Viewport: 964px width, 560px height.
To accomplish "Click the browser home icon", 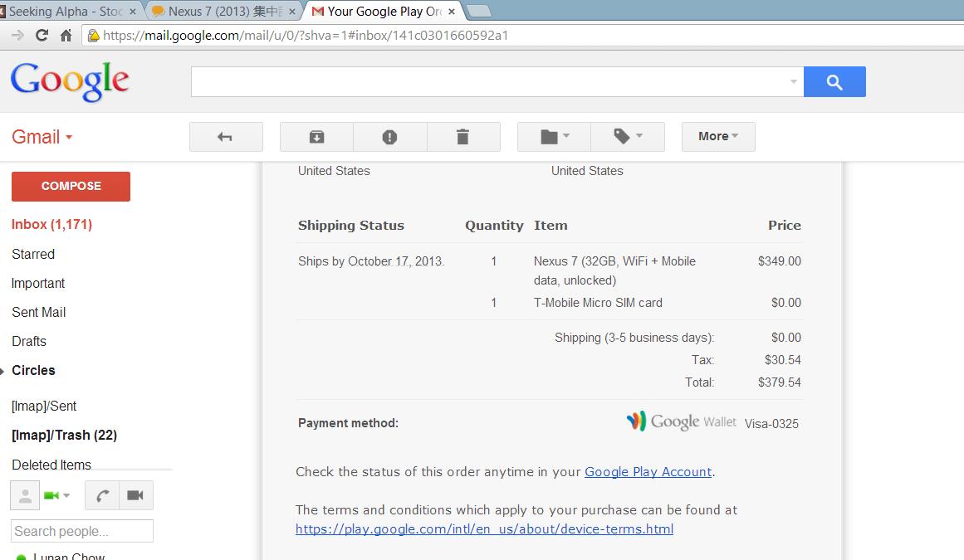I will click(x=66, y=36).
